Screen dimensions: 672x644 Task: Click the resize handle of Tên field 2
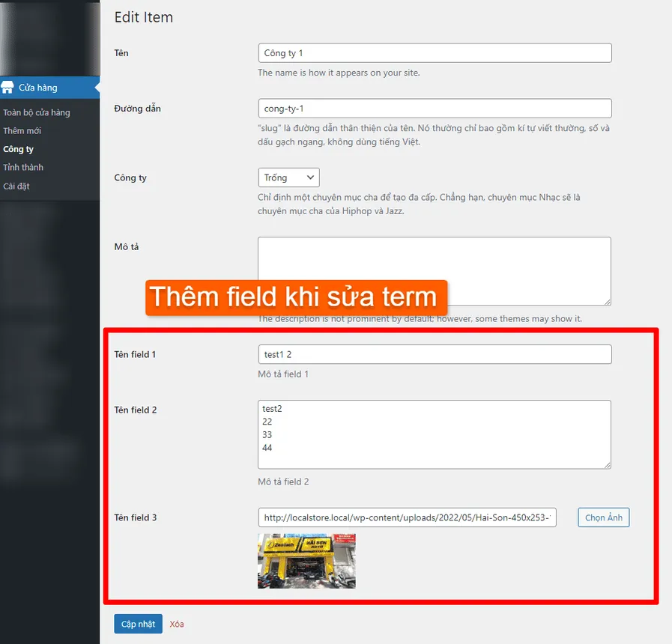point(607,464)
